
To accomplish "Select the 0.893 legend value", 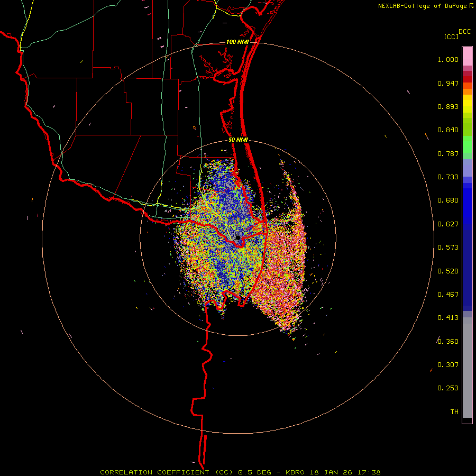I will click(x=448, y=106).
